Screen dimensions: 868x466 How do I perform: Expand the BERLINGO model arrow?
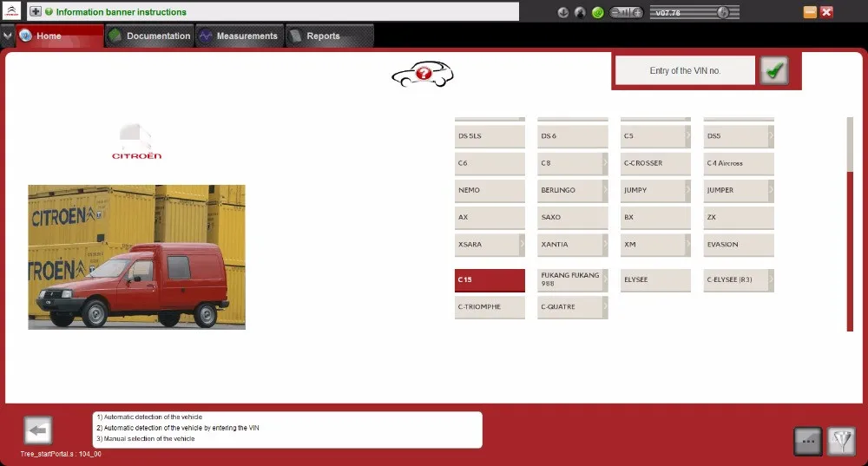coord(605,190)
